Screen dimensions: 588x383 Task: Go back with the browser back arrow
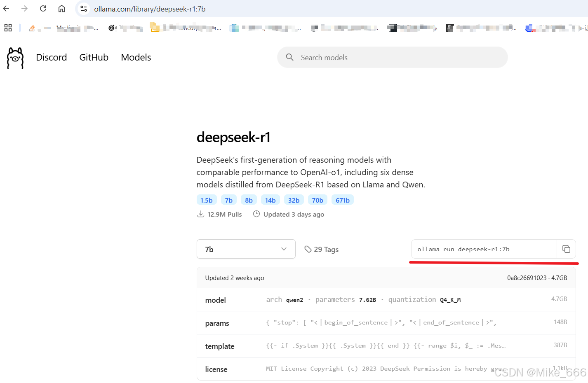6,9
